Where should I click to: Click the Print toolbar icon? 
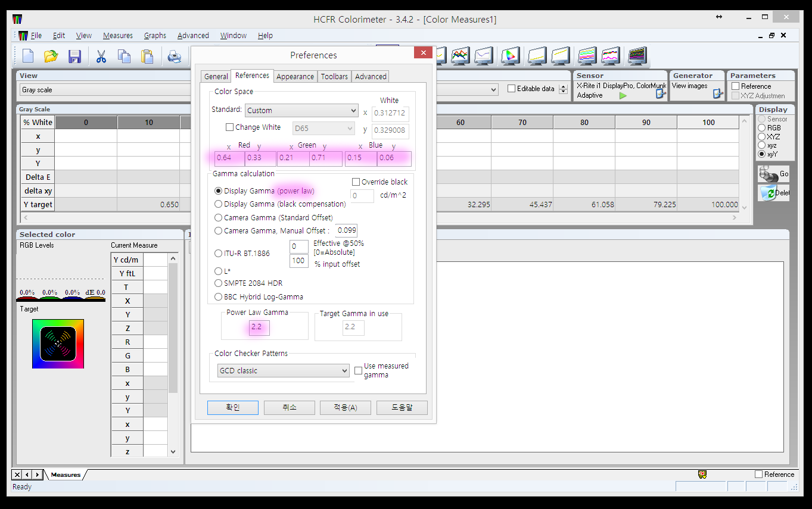(174, 57)
